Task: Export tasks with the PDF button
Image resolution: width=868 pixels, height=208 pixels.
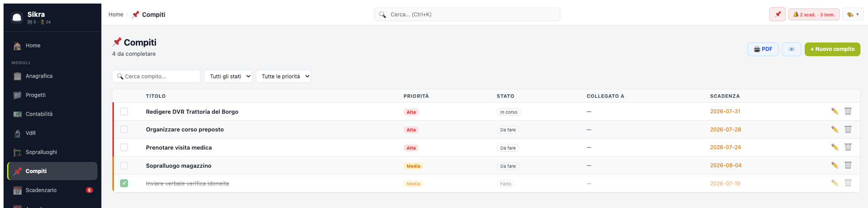Action: (763, 49)
